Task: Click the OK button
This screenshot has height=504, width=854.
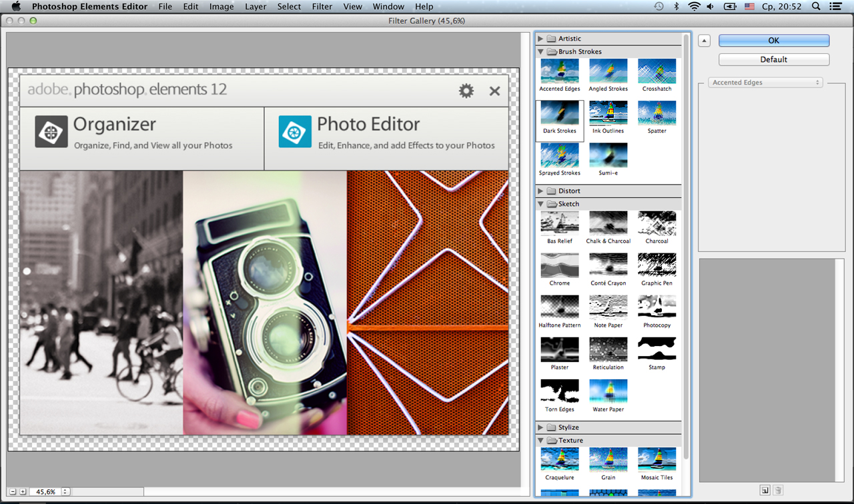Action: pos(774,41)
